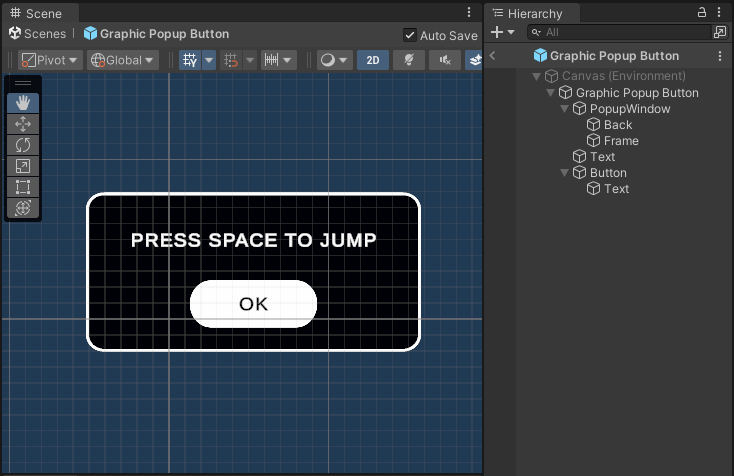Toggle the 2D view mode
Screen dimensions: 734x476
pyautogui.click(x=372, y=60)
